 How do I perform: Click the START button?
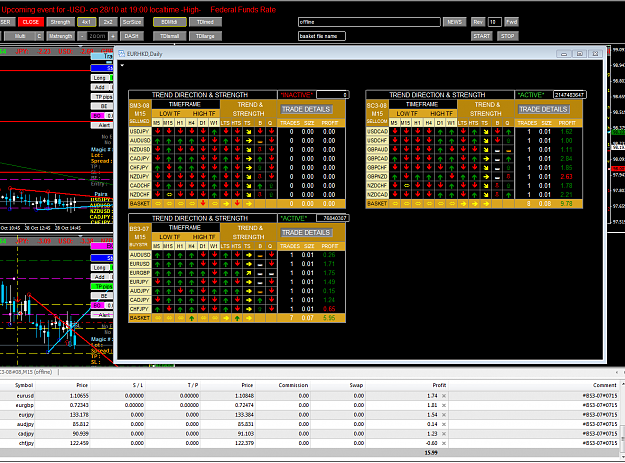(482, 36)
